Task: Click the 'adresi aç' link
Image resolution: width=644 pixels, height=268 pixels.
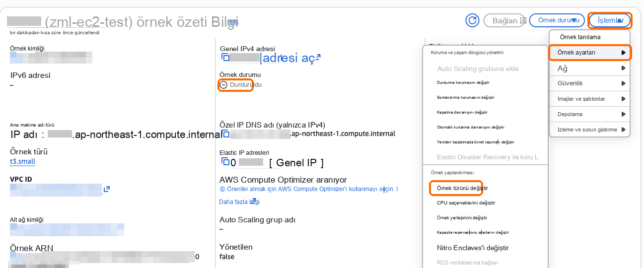Action: 288,58
